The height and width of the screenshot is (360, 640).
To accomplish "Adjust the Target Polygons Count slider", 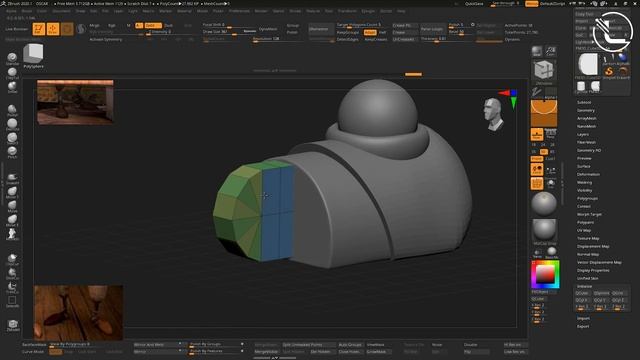I will pos(361,25).
